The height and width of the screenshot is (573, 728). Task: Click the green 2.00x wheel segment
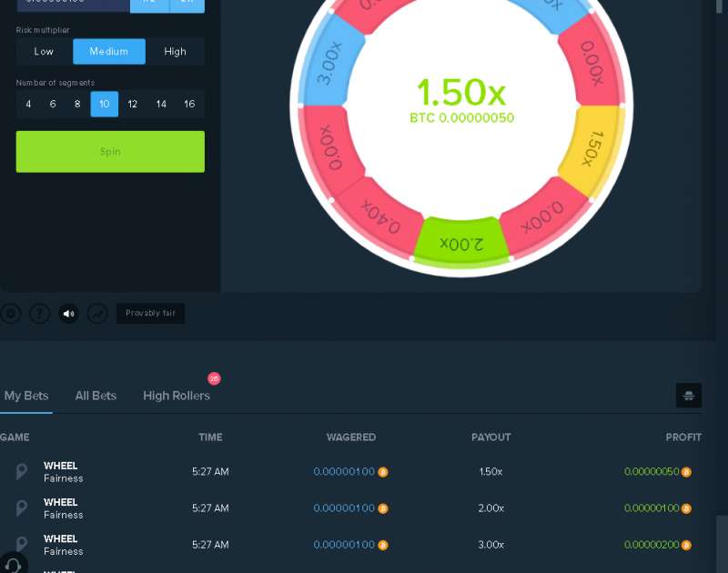pyautogui.click(x=461, y=243)
